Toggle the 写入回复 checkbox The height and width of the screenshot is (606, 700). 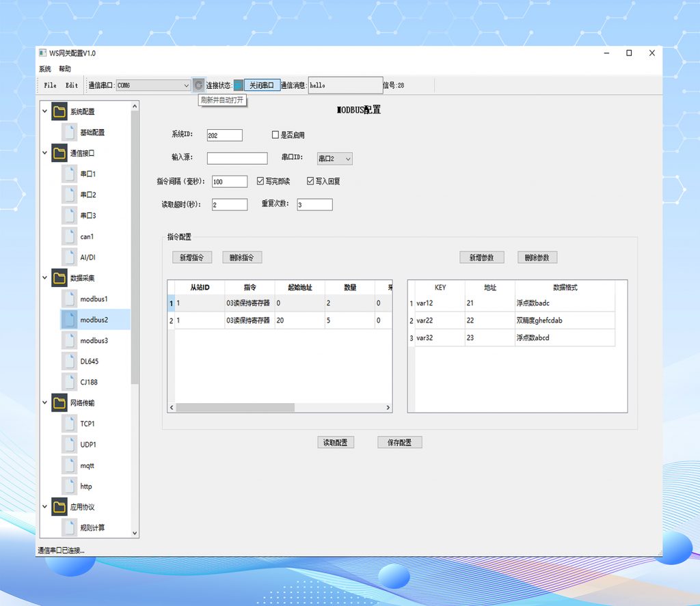coord(310,181)
